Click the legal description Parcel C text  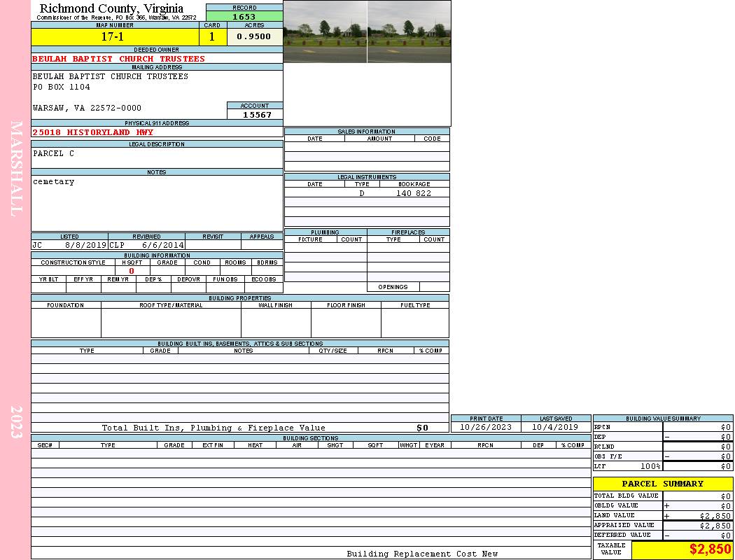(x=54, y=153)
